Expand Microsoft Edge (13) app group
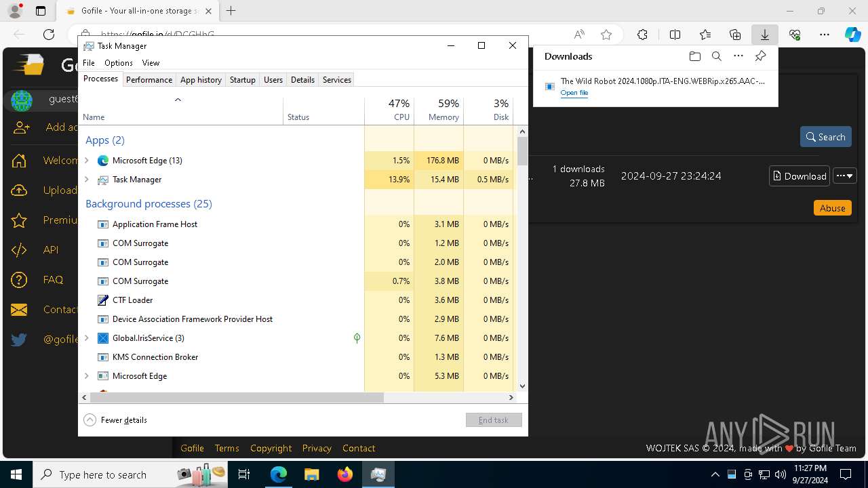 point(87,161)
